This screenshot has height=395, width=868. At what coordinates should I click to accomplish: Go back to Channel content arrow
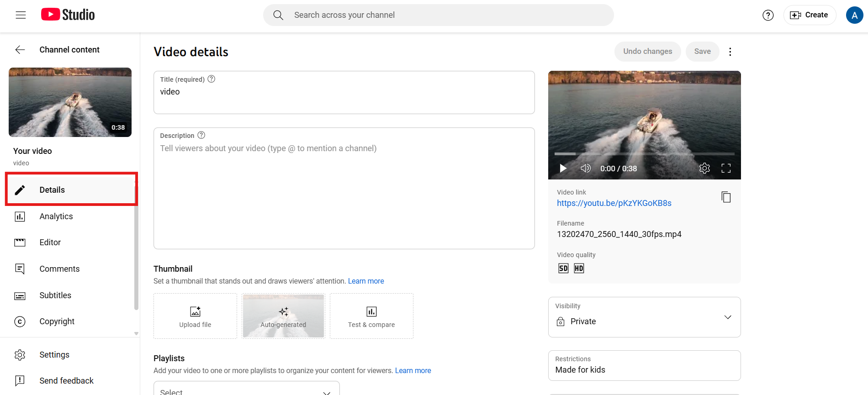pyautogui.click(x=20, y=50)
